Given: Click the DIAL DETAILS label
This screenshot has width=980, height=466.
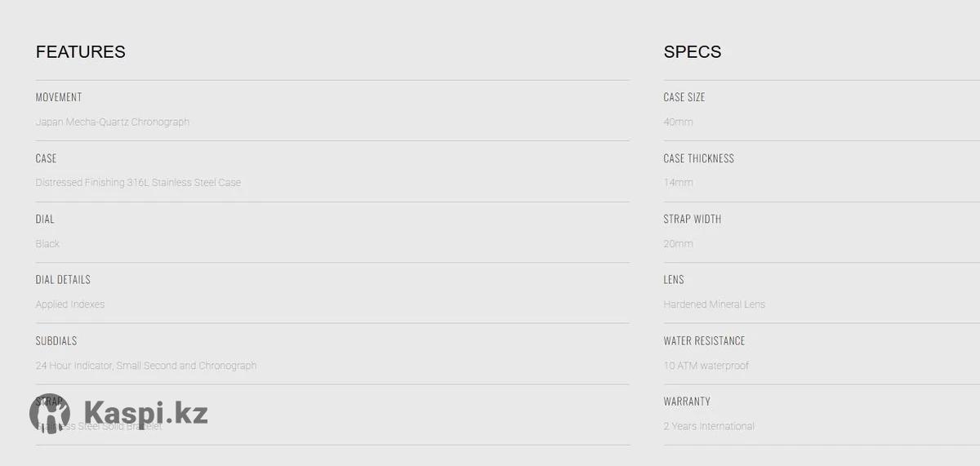Looking at the screenshot, I should tap(63, 280).
